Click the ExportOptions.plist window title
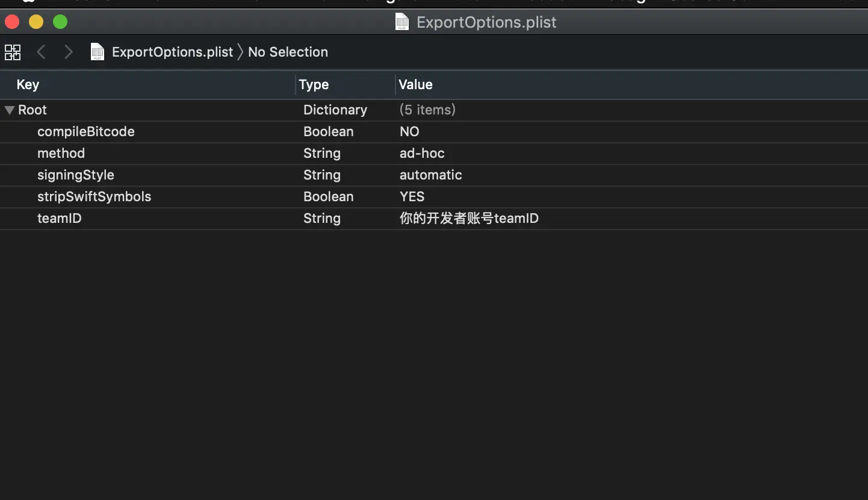This screenshot has width=868, height=500. tap(486, 22)
